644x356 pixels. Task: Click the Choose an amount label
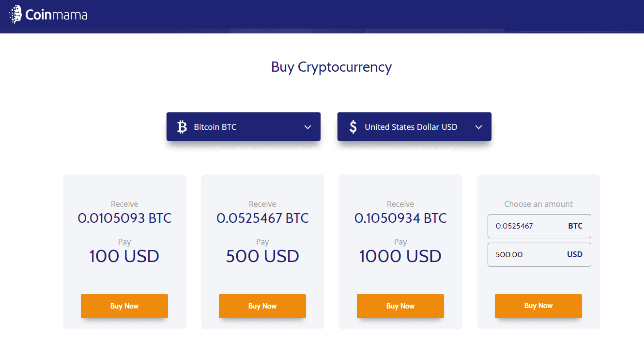(x=538, y=203)
